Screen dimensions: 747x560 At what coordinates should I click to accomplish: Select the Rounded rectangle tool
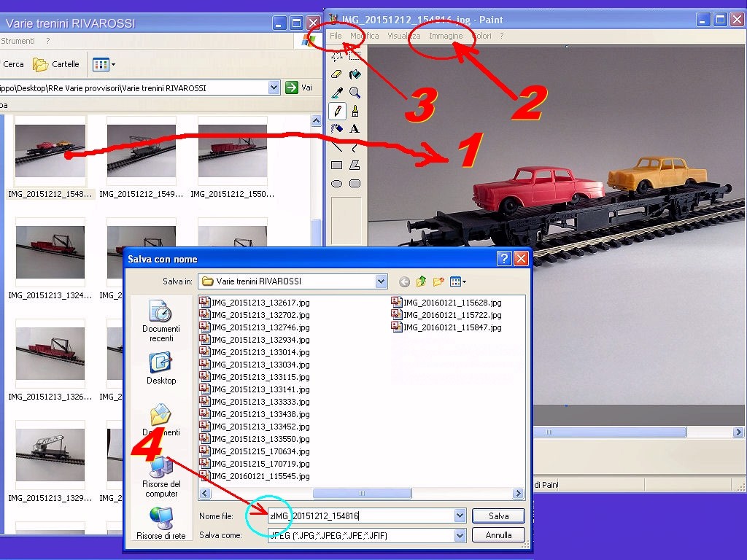[355, 184]
